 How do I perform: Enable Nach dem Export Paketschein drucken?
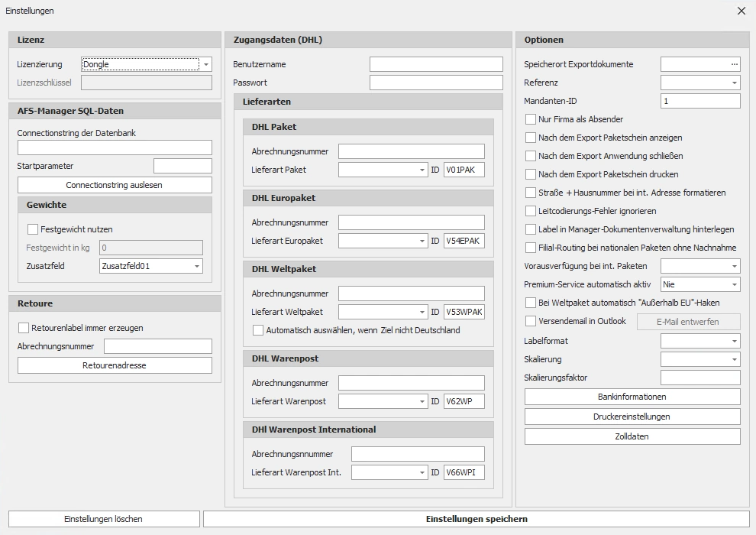531,174
